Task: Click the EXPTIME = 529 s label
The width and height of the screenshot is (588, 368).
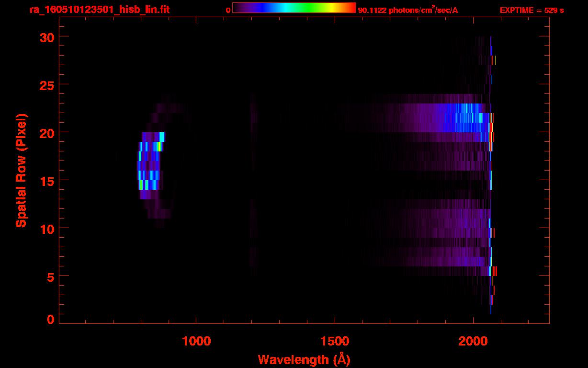Action: click(531, 10)
